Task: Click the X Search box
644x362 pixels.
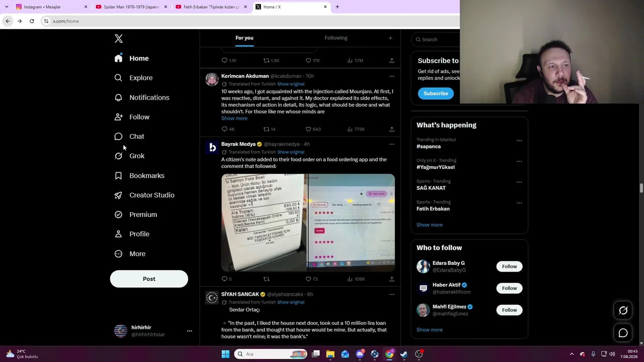Action: coord(436,39)
